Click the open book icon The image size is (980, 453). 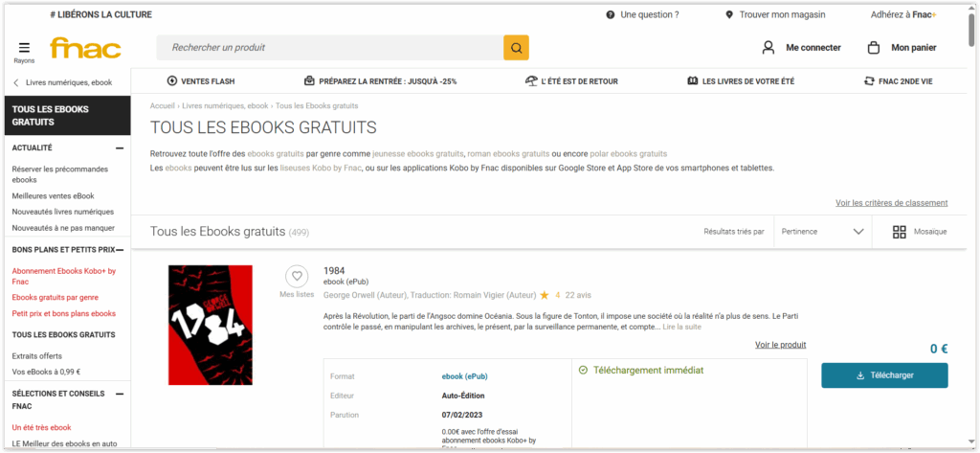693,80
